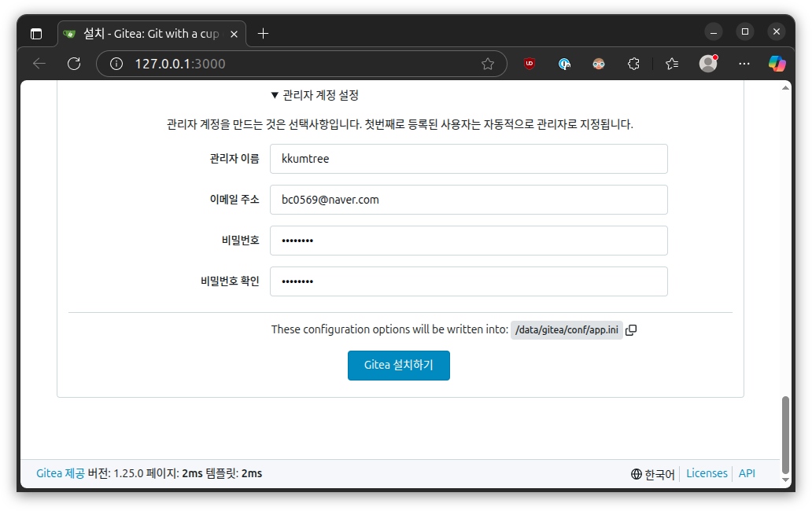Click the Gitea 설치하기 button
The image size is (812, 511).
tap(399, 365)
